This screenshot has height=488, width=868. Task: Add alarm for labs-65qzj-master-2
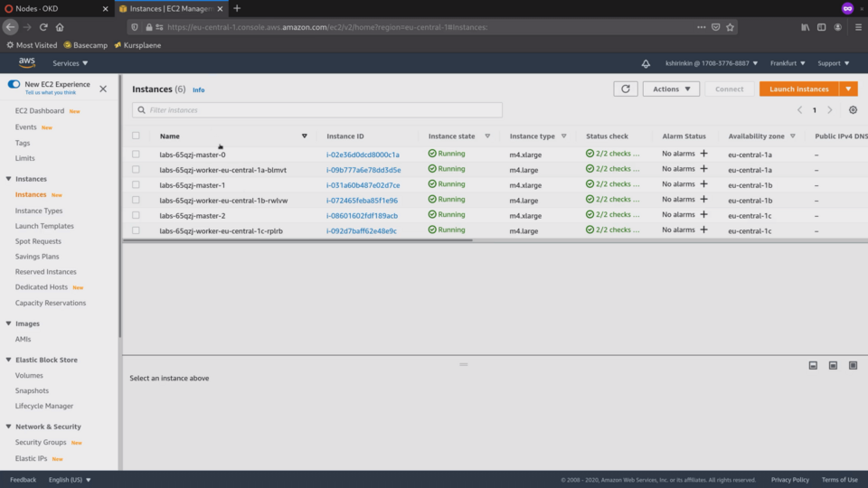(x=703, y=214)
